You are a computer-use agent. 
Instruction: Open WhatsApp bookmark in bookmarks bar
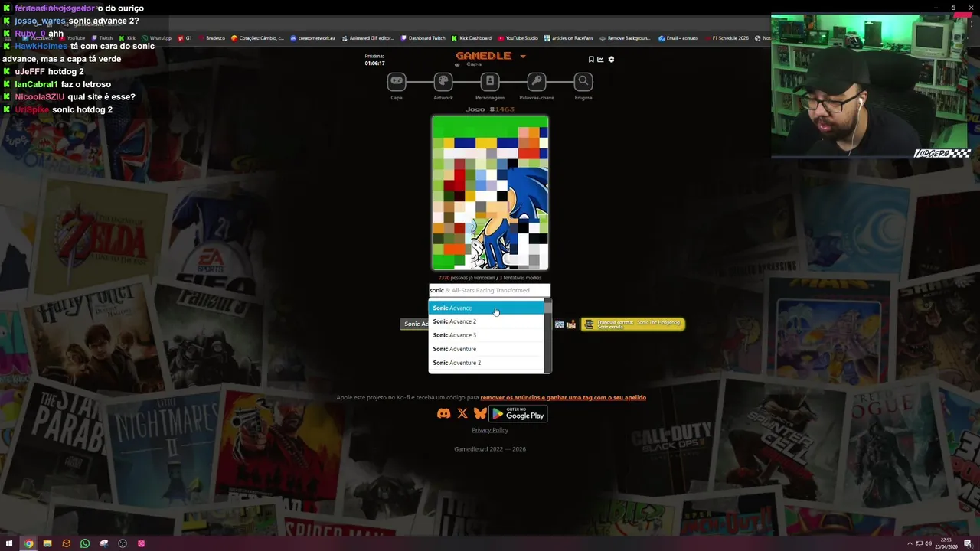point(157,37)
